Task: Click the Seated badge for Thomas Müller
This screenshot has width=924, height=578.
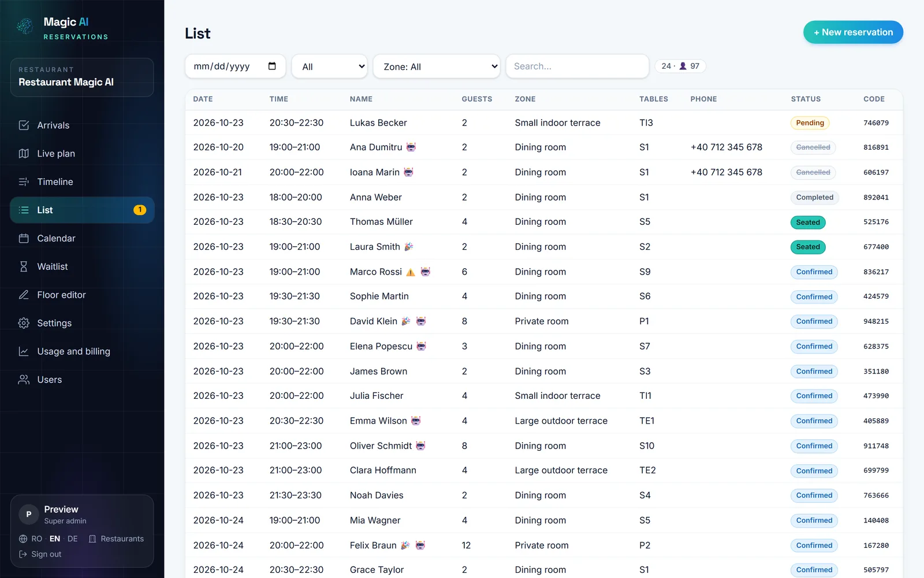Action: click(x=808, y=222)
